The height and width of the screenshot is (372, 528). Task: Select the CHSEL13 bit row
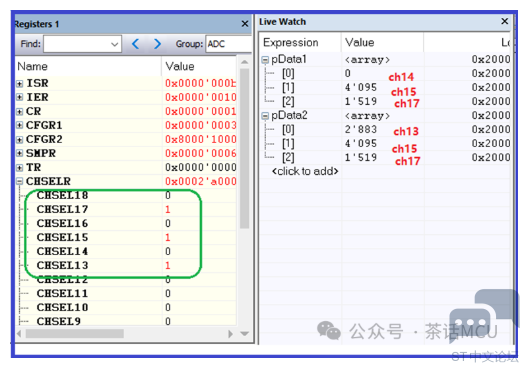pyautogui.click(x=126, y=265)
